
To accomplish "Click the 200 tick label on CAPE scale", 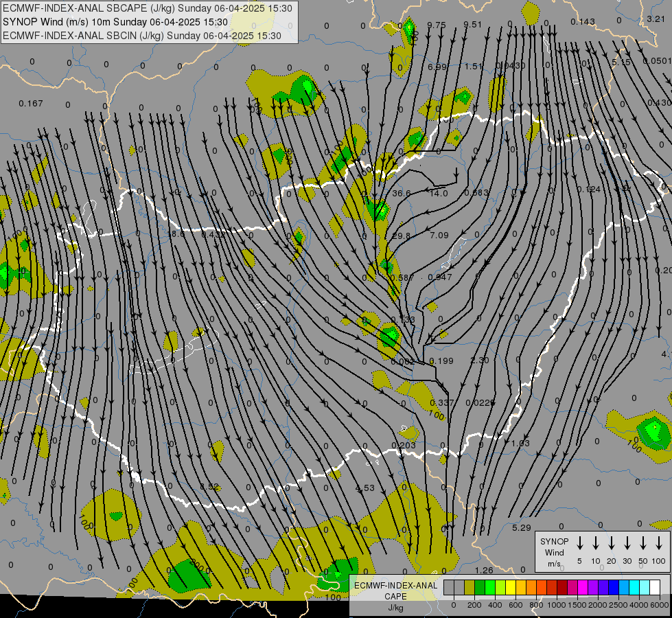I will click(x=474, y=605).
